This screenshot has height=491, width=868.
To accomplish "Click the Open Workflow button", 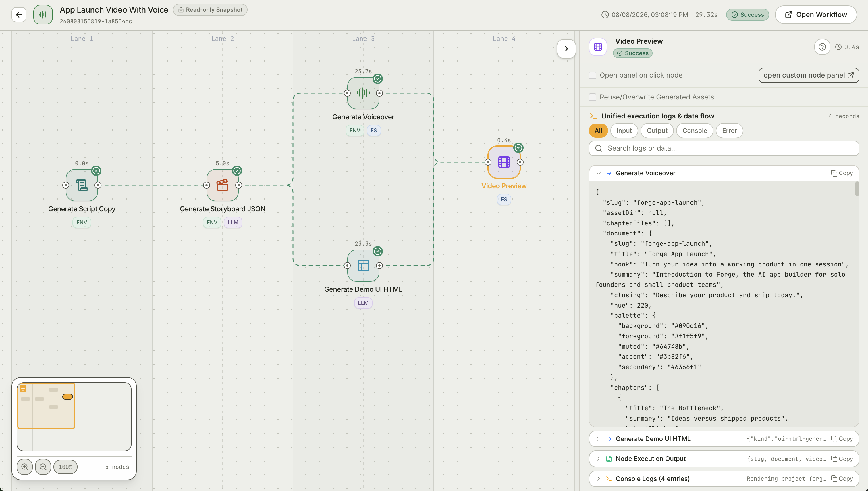I will [816, 15].
